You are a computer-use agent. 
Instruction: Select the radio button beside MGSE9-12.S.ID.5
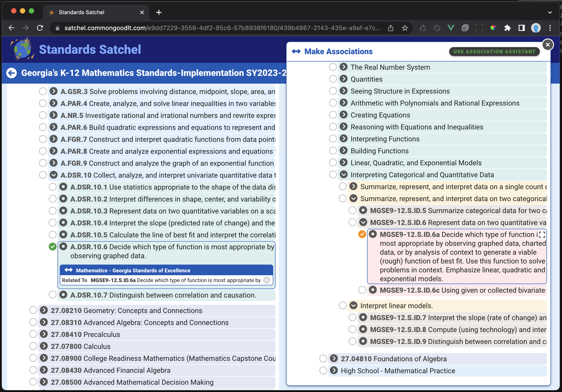point(352,210)
